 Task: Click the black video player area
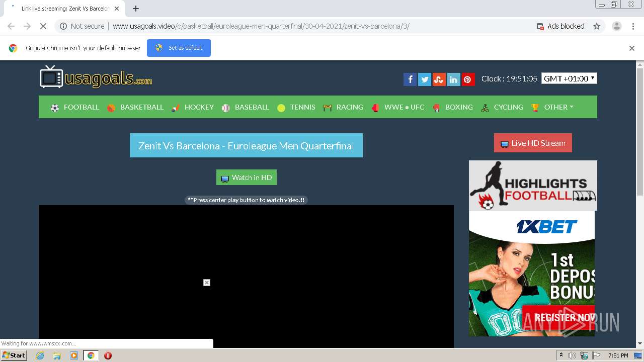[x=246, y=276]
